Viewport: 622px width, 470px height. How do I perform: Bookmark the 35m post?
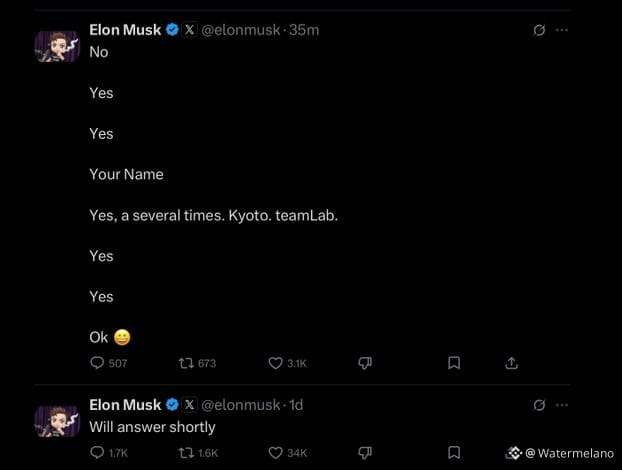point(453,363)
